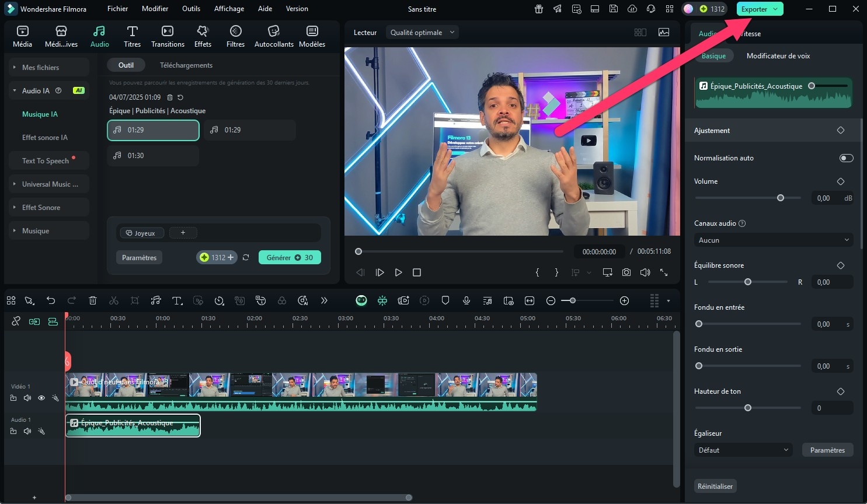The width and height of the screenshot is (867, 504).
Task: Regenerate music with refresh icon near Générer
Action: 246,257
